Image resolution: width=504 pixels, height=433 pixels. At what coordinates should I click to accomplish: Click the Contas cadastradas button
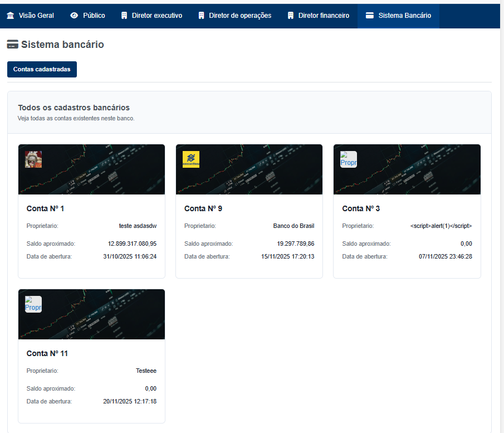pyautogui.click(x=42, y=69)
